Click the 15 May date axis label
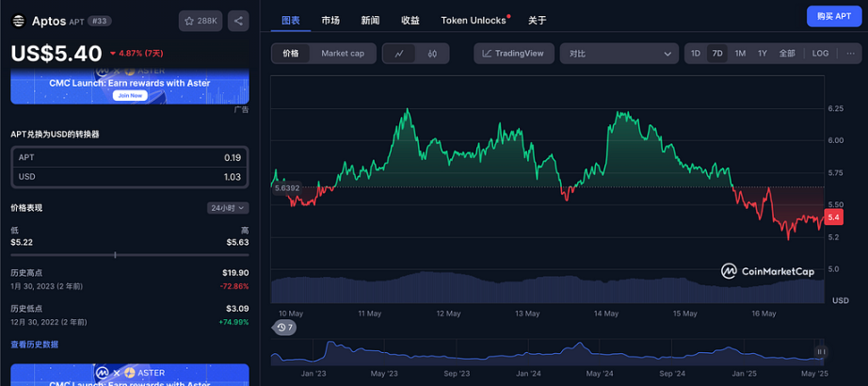This screenshot has height=386, width=868. click(684, 314)
